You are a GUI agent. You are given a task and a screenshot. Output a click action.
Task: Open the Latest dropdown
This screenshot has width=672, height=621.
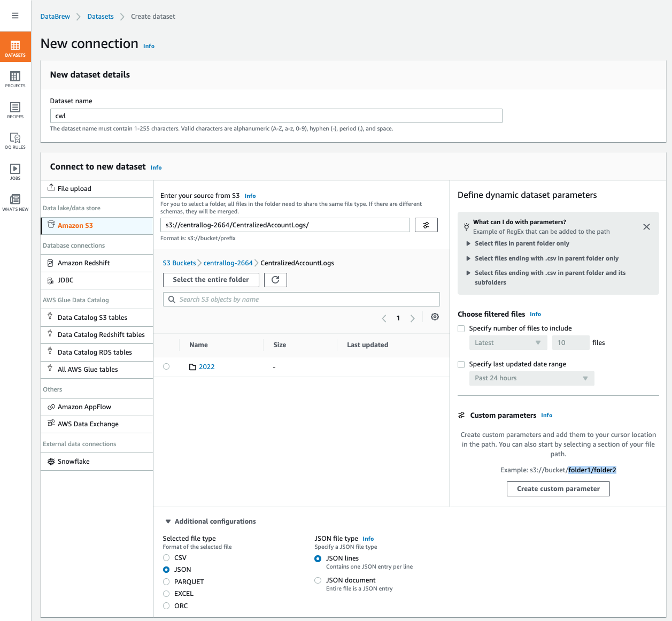pyautogui.click(x=507, y=343)
